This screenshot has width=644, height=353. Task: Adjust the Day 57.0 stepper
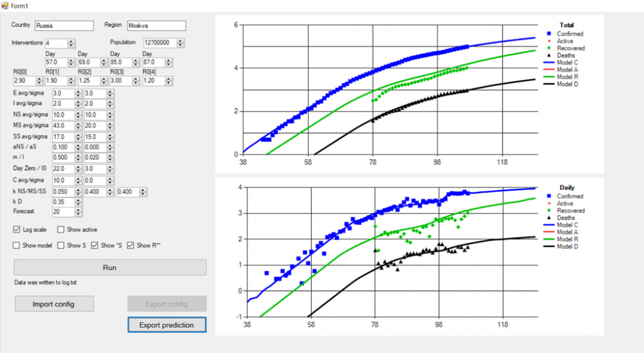pyautogui.click(x=72, y=62)
